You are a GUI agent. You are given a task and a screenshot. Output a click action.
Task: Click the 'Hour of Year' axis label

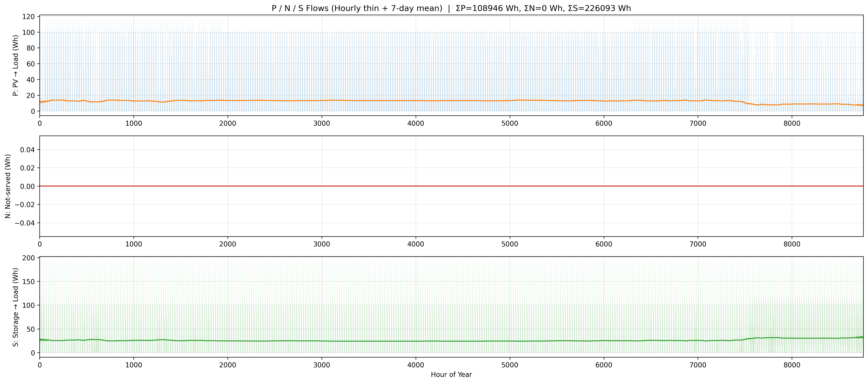451,375
